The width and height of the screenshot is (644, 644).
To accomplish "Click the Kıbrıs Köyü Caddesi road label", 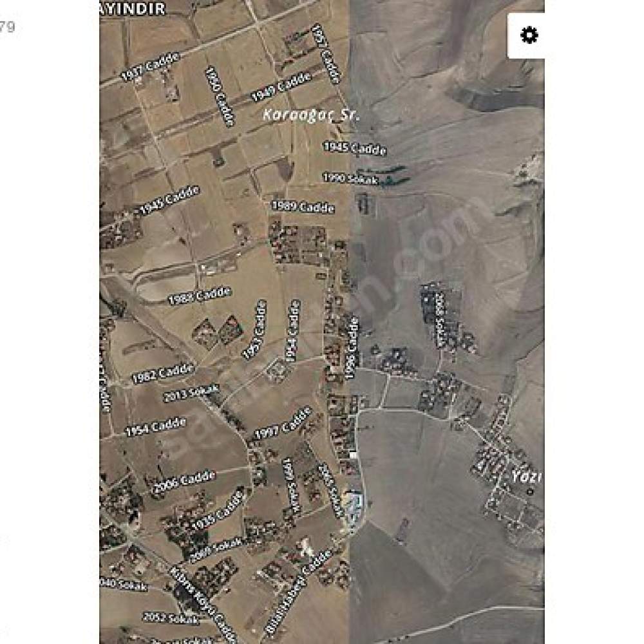I will pyautogui.click(x=203, y=605).
